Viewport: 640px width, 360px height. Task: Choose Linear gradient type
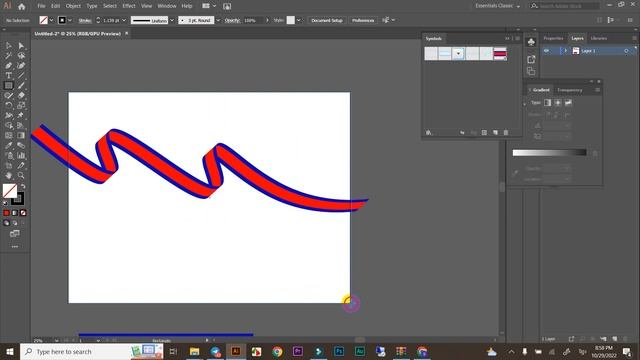547,103
